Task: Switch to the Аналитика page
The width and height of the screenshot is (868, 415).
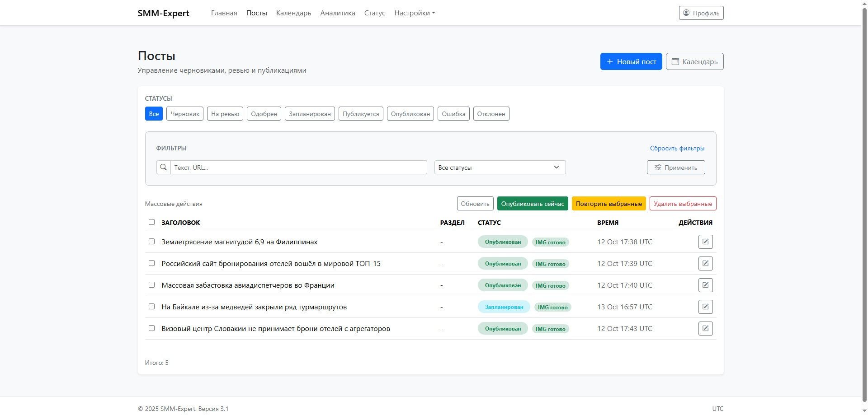Action: coord(338,13)
